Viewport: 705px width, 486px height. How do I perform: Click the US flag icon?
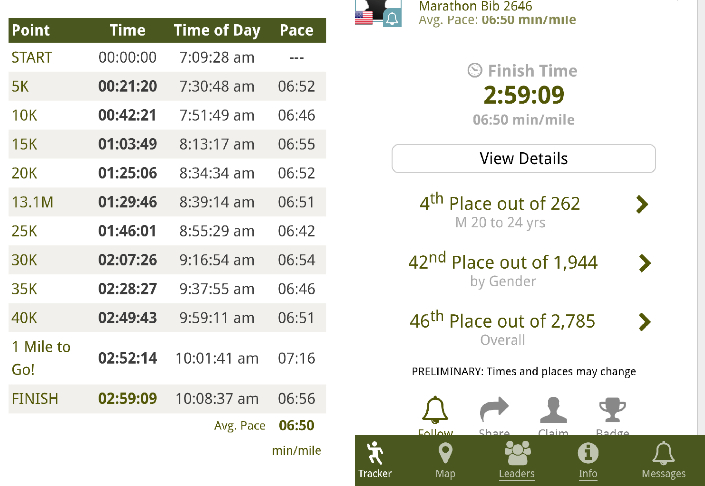tap(365, 18)
